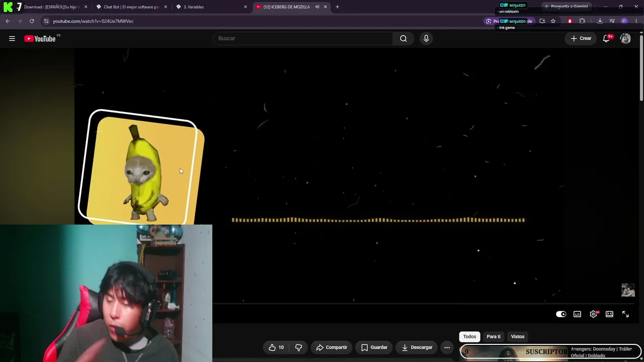Close the 3. Variables tab
Image resolution: width=644 pixels, height=362 pixels.
pos(246,7)
